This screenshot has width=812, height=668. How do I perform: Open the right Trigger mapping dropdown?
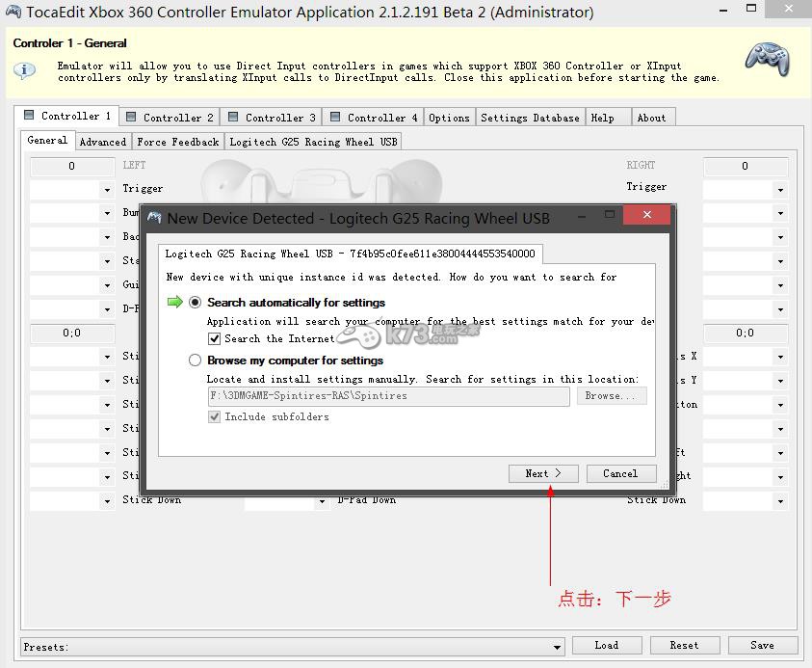pyautogui.click(x=779, y=190)
